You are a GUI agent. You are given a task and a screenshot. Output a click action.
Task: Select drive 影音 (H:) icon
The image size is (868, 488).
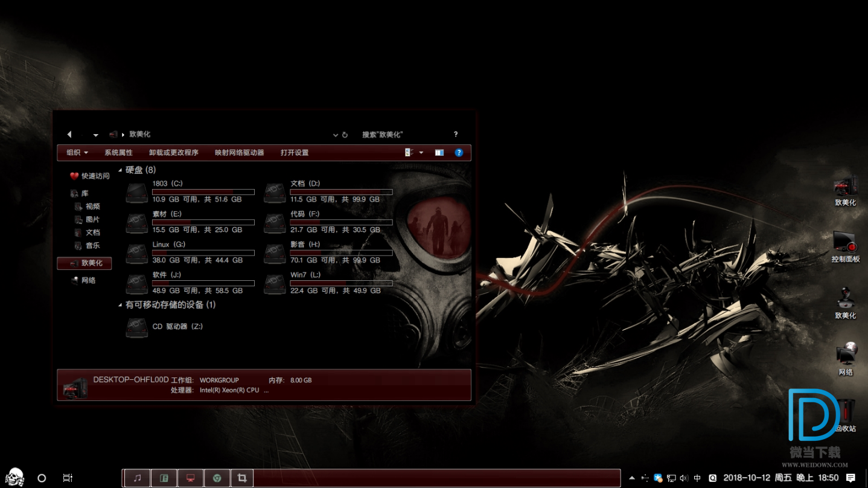(x=275, y=254)
